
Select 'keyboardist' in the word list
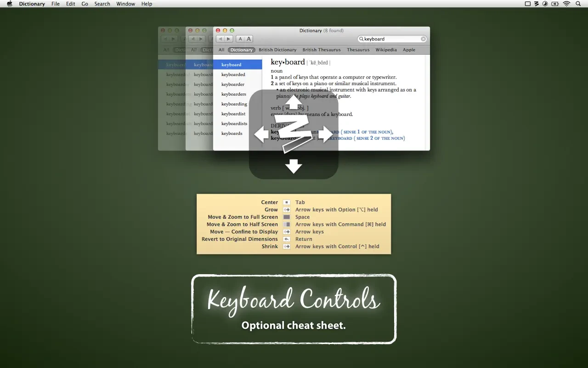coord(233,114)
